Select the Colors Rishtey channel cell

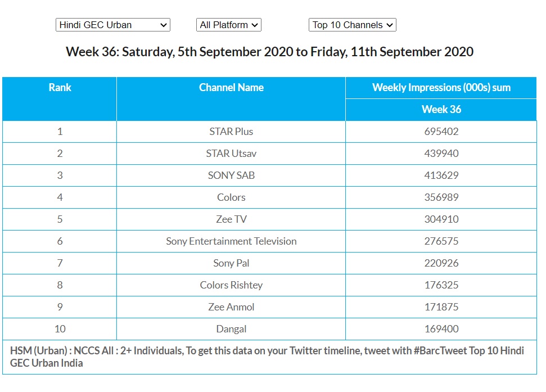click(231, 285)
